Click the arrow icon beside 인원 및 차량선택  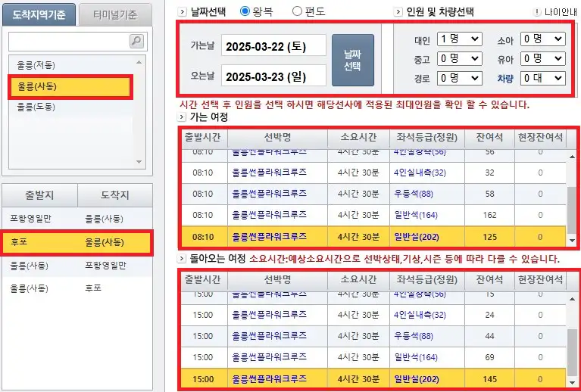pyautogui.click(x=398, y=12)
